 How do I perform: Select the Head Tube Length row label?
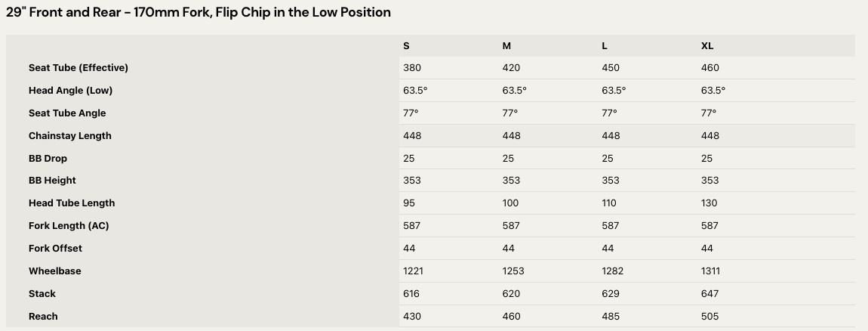point(72,203)
